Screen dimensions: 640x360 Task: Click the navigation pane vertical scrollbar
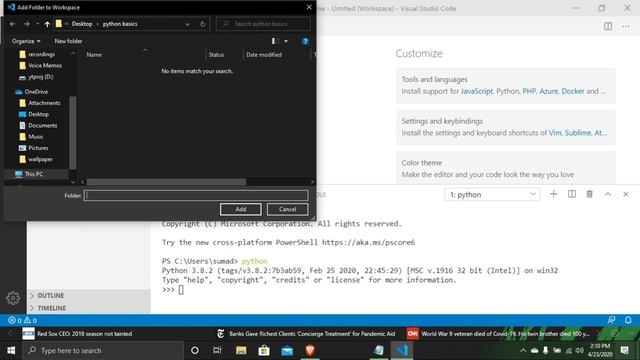coord(73,132)
